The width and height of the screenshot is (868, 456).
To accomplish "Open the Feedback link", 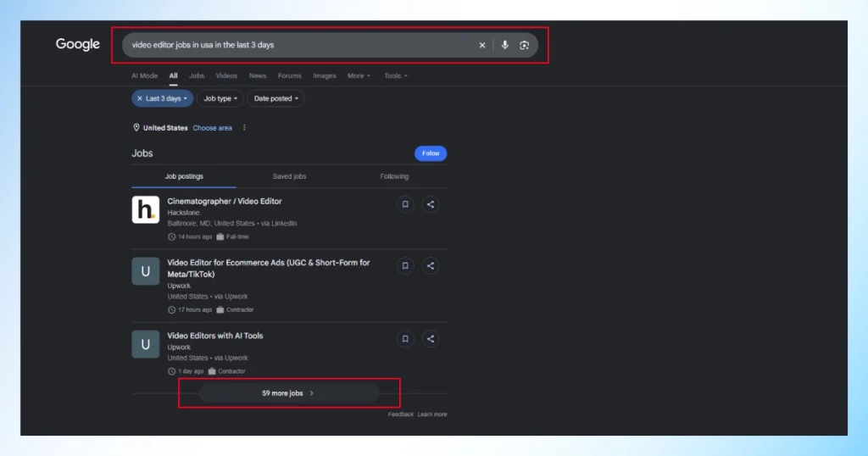I will 400,414.
